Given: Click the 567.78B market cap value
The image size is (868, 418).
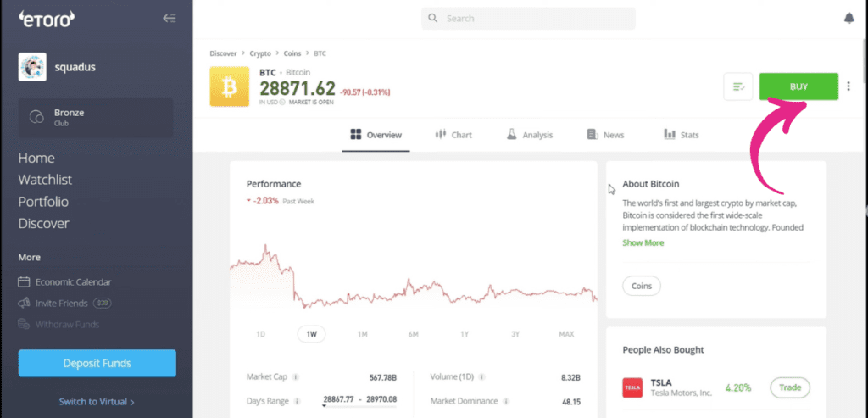Looking at the screenshot, I should (x=383, y=377).
